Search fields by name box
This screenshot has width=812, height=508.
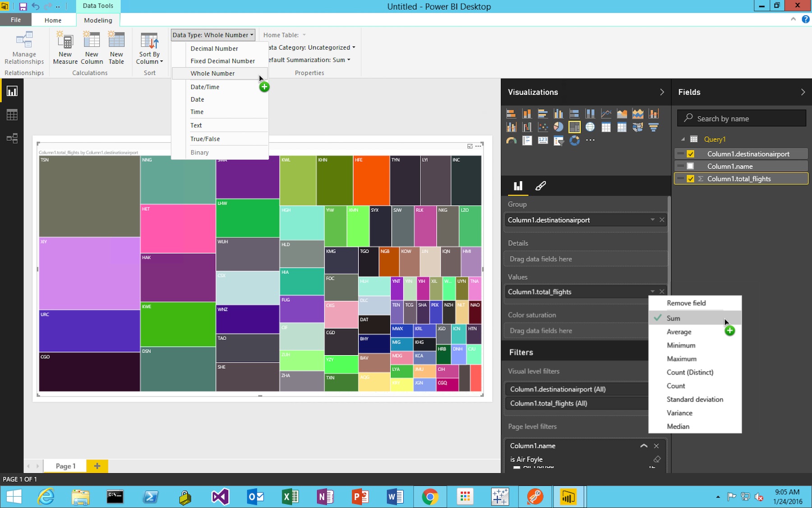(742, 118)
